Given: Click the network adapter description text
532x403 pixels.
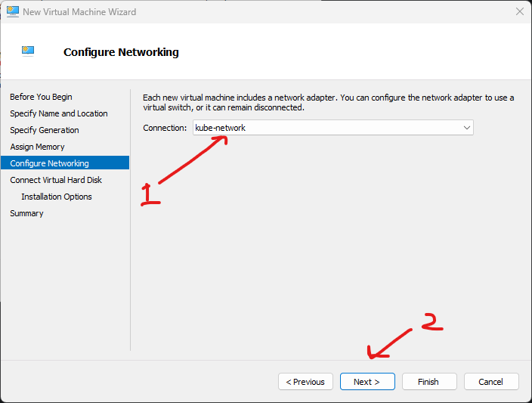Looking at the screenshot, I should [x=328, y=102].
